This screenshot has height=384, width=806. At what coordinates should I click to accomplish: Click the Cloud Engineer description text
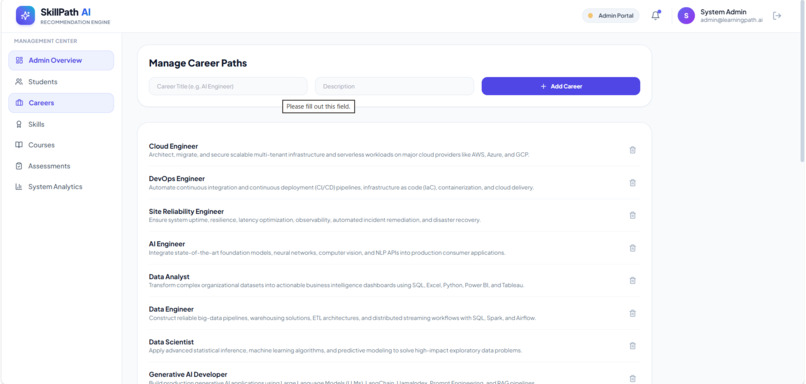click(x=339, y=155)
